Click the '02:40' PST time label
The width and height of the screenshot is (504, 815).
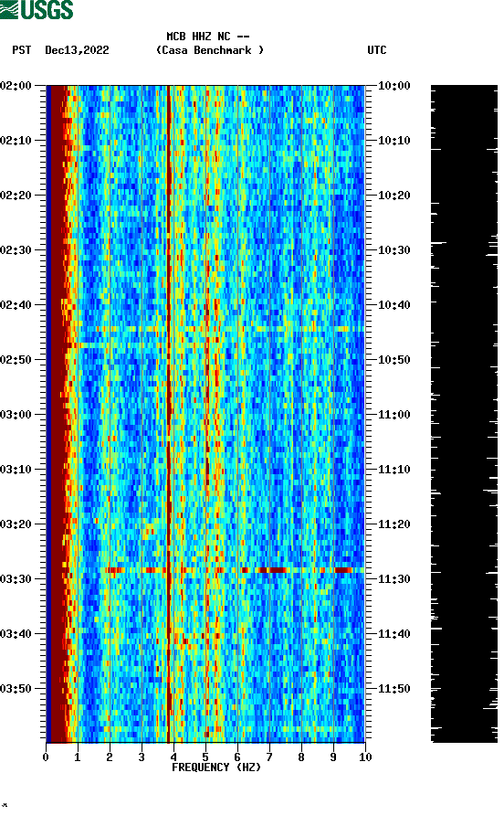tap(16, 305)
